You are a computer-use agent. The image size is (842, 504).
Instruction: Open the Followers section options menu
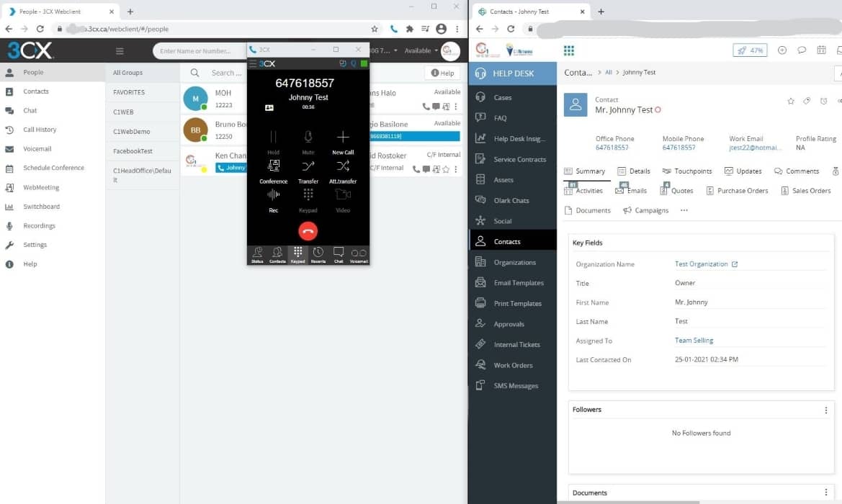(x=826, y=410)
